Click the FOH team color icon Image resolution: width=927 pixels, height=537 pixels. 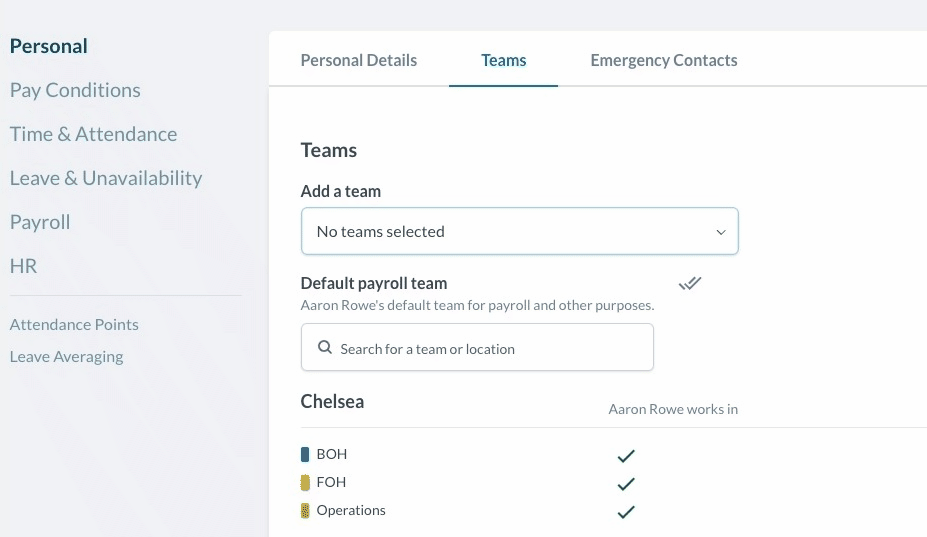click(x=306, y=483)
